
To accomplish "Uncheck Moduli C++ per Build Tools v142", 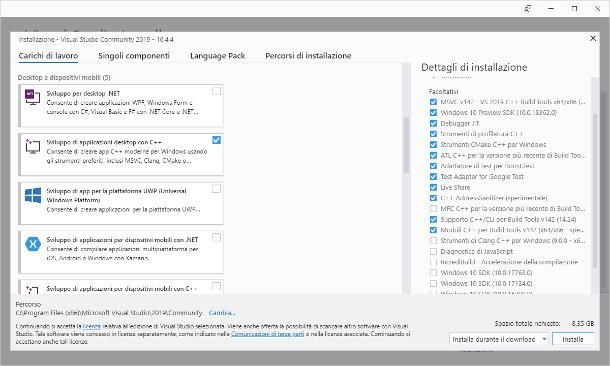I will (433, 230).
